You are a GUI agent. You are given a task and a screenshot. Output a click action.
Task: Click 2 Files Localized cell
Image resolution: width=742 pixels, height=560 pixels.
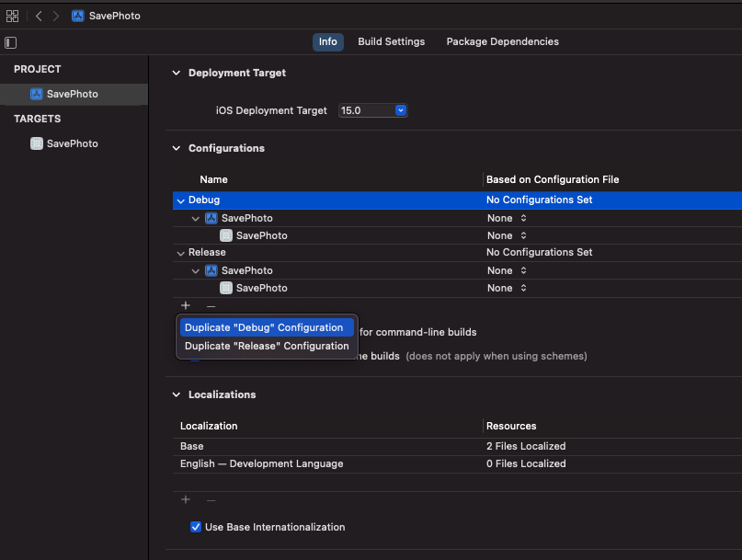[526, 446]
